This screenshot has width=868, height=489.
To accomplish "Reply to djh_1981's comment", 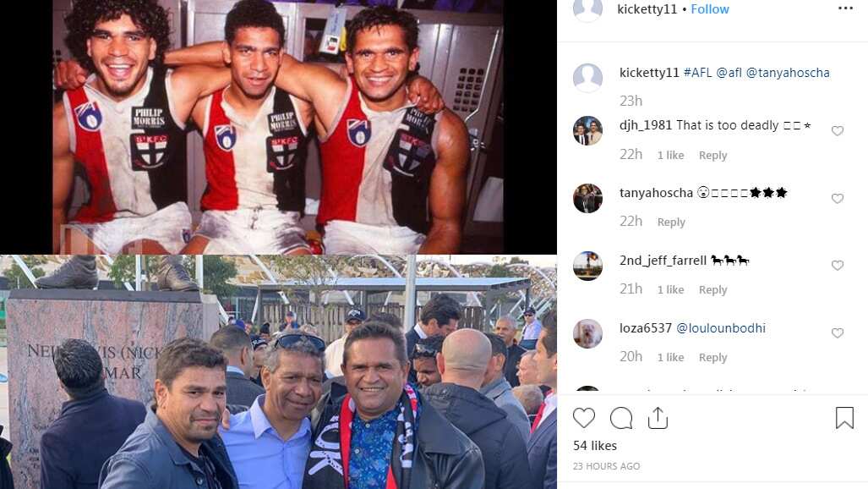I will coord(712,155).
